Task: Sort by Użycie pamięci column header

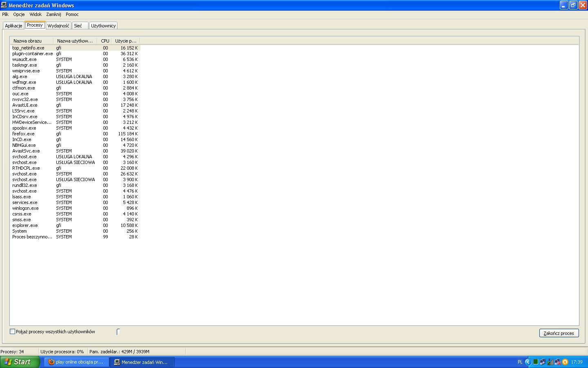Action: [x=126, y=41]
